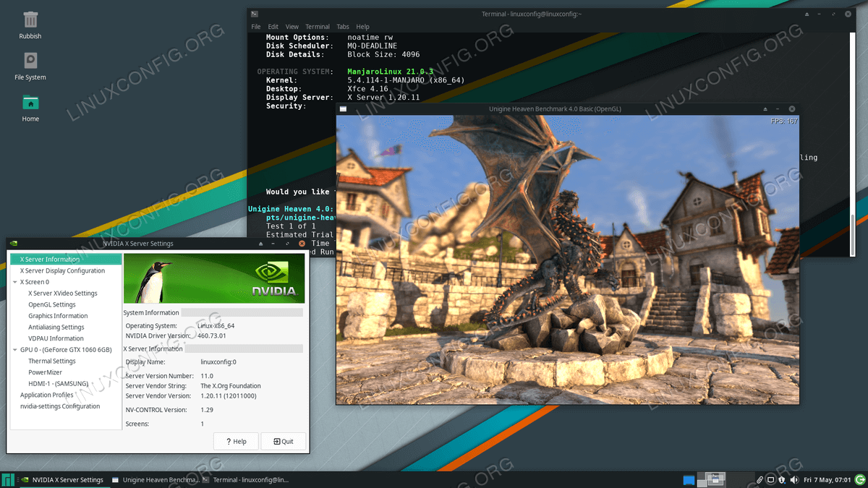
Task: Click the display tray icon
Action: click(772, 479)
